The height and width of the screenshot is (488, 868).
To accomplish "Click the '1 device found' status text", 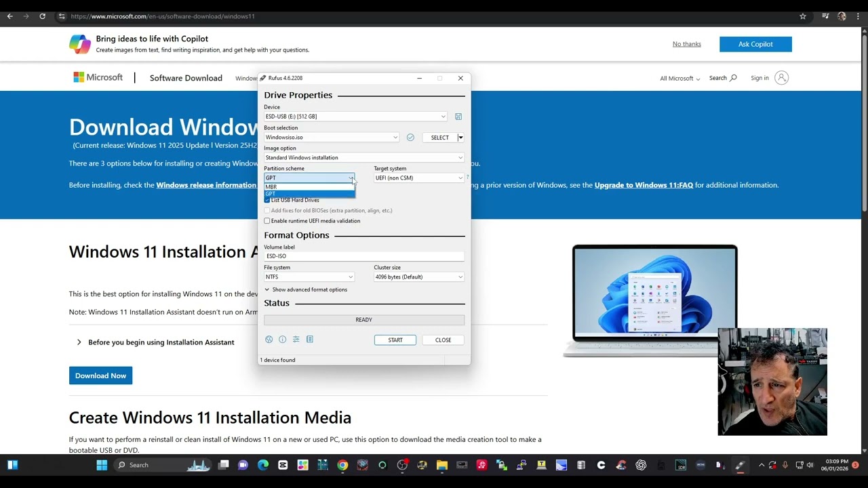I will click(278, 360).
